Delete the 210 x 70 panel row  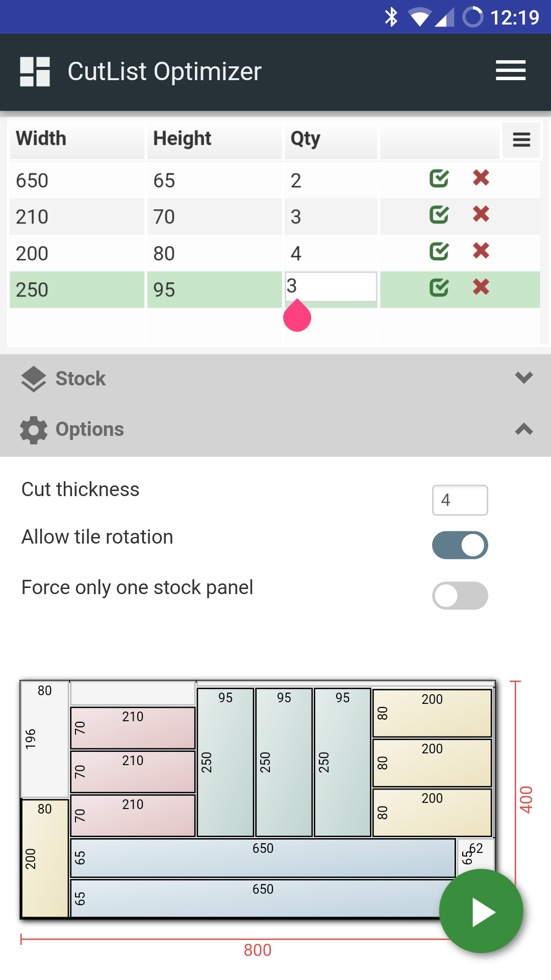click(481, 214)
